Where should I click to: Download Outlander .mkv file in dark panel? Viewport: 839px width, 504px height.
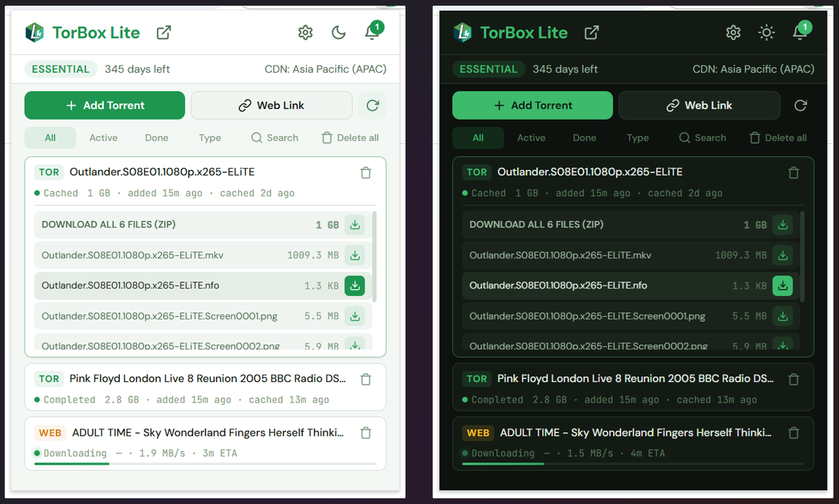783,255
